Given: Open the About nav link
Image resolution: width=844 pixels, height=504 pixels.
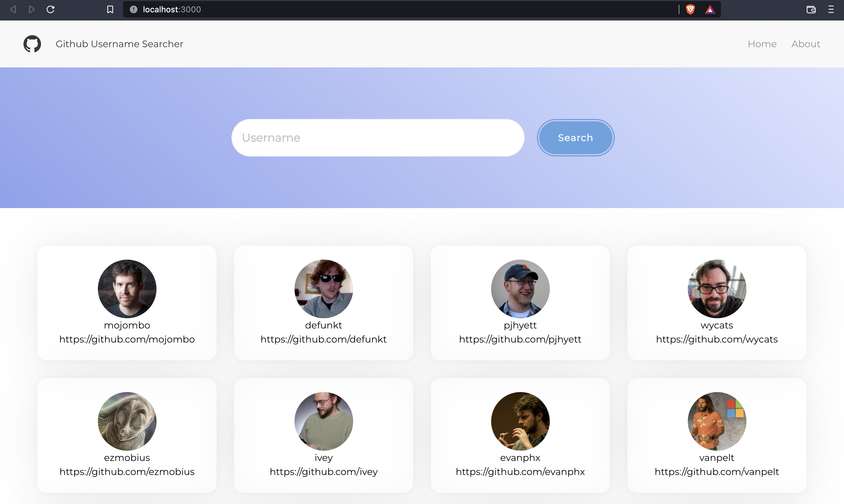Looking at the screenshot, I should [806, 44].
